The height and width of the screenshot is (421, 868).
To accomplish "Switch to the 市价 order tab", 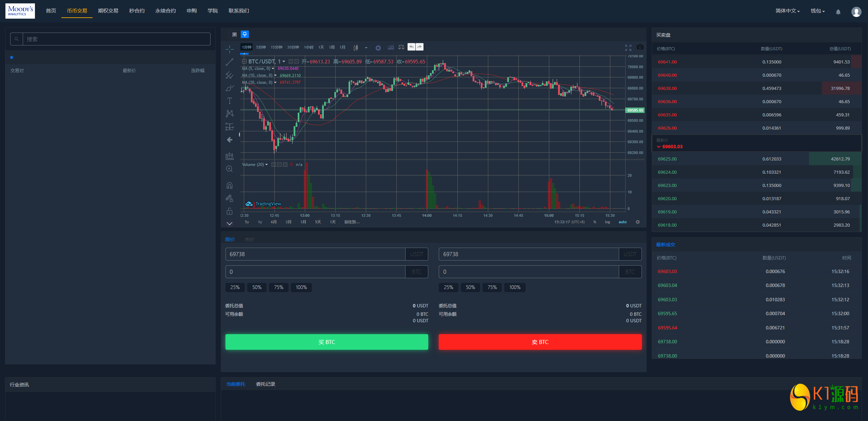I will (x=250, y=240).
